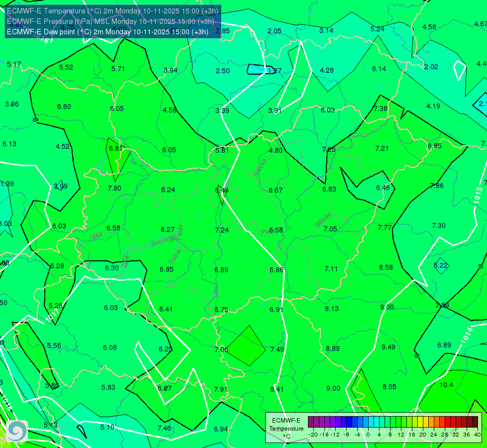Screen dimensions: 487x448
Task: Click the 6.41 temperature value
Action: point(166,309)
